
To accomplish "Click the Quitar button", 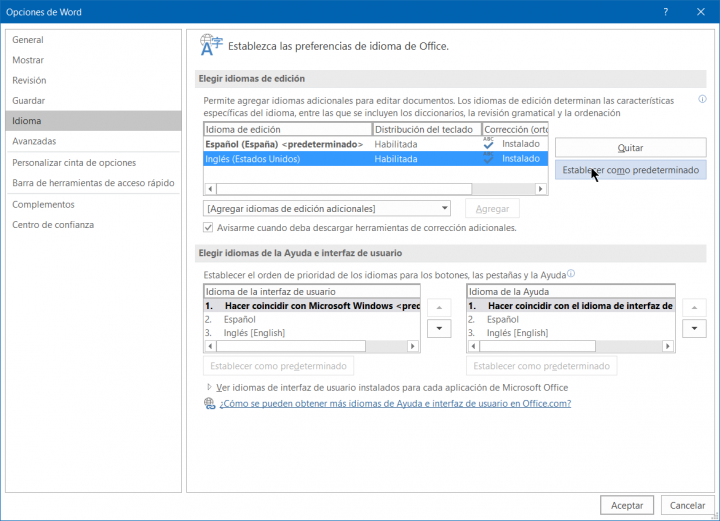I will click(x=630, y=148).
